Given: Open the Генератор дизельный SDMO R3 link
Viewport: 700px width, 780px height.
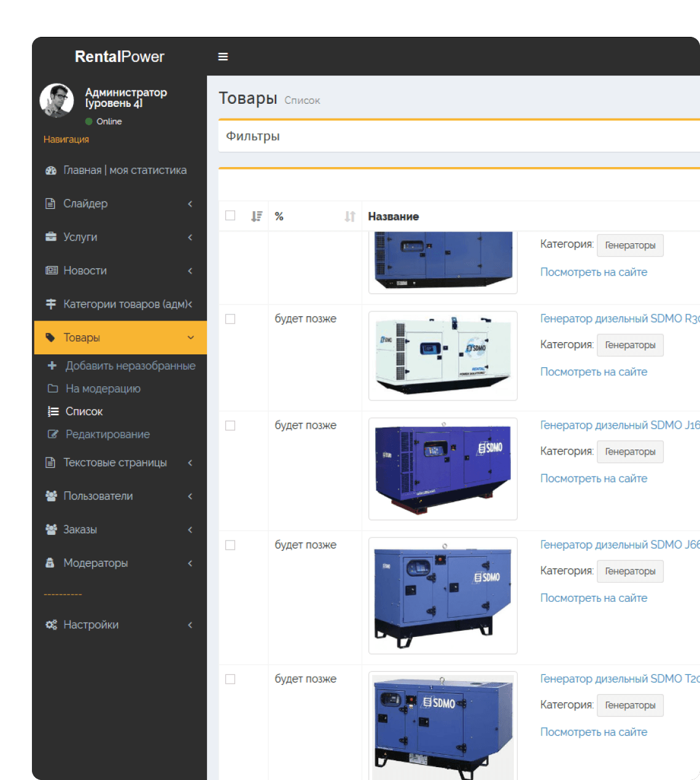Looking at the screenshot, I should coord(620,319).
